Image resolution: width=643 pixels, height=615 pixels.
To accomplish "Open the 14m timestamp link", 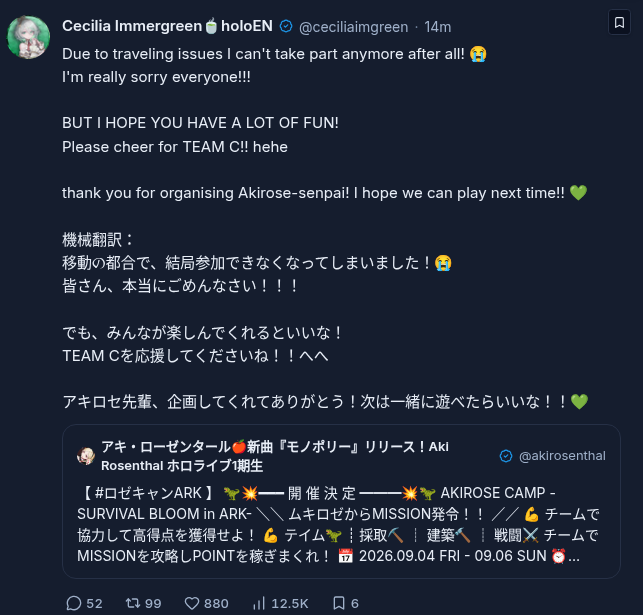I will point(438,27).
